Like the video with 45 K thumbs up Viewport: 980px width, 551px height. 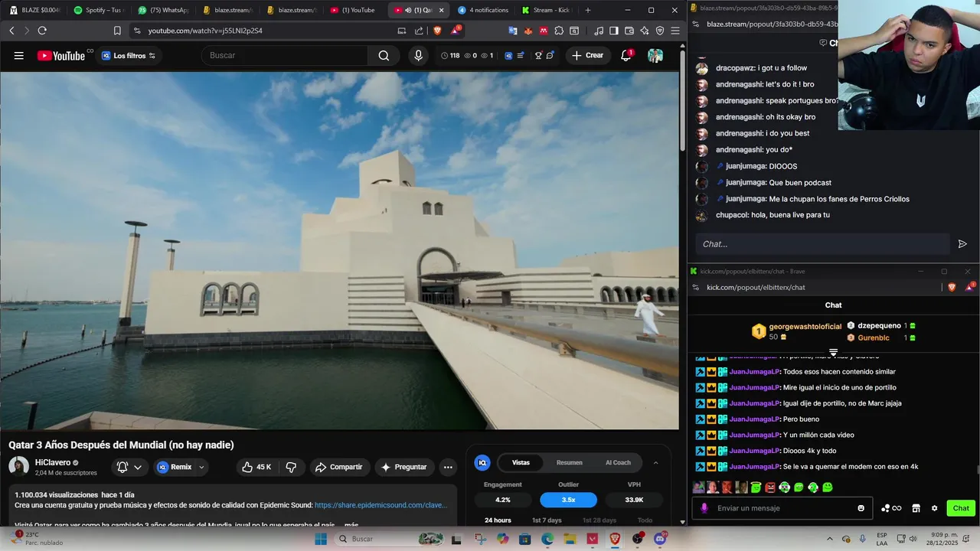(256, 467)
